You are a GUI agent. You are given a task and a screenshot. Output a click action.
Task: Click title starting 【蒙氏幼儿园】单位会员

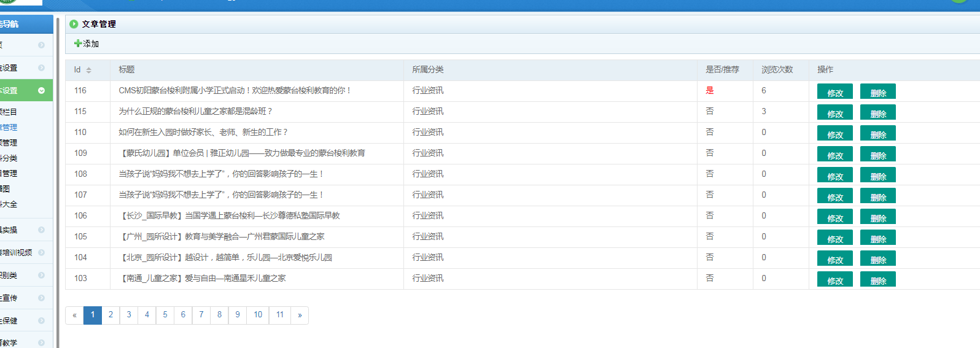click(x=242, y=153)
